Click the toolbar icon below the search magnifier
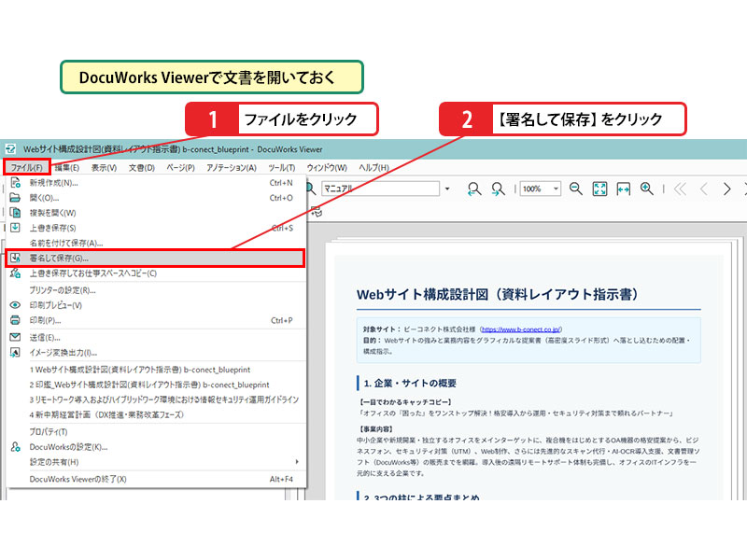The image size is (747, 560). click(x=317, y=212)
